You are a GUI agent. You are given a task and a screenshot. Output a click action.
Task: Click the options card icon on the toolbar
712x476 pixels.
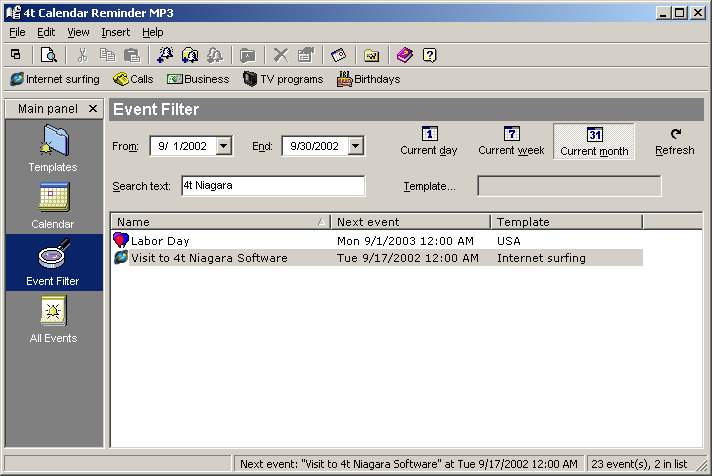(339, 55)
